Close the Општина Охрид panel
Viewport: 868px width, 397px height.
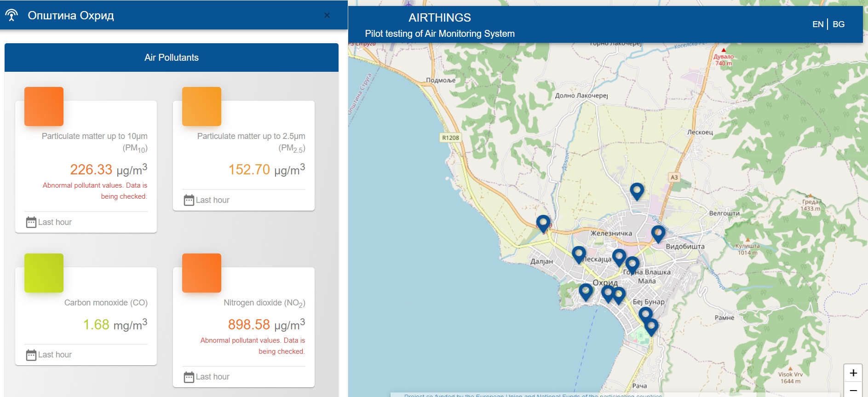tap(327, 15)
